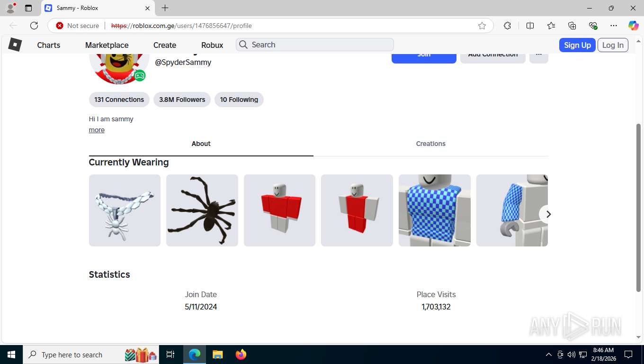Open browser Extensions icon
Viewport: 644px width, 364px height.
click(507, 26)
